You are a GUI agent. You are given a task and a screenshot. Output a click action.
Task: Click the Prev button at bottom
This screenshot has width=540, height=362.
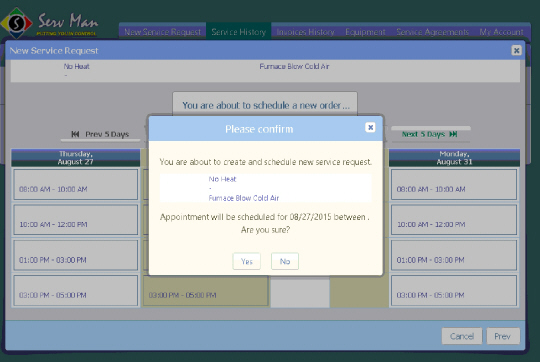tap(503, 336)
